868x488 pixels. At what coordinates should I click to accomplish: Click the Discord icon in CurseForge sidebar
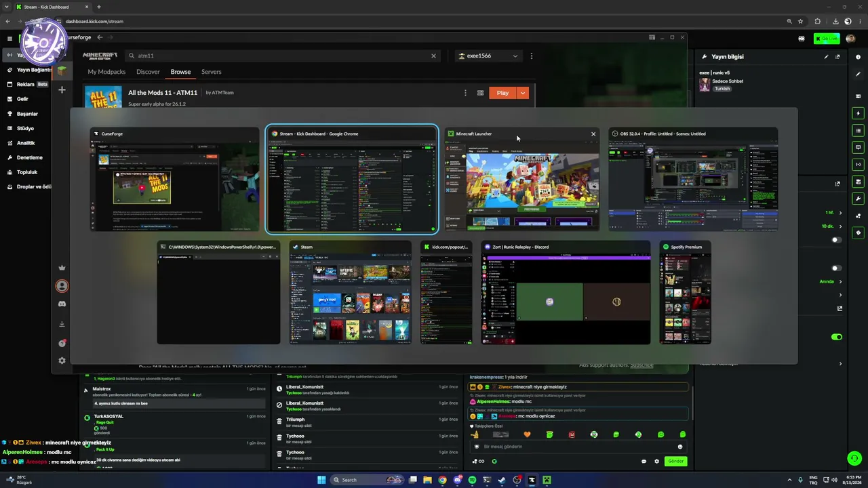coord(62,304)
